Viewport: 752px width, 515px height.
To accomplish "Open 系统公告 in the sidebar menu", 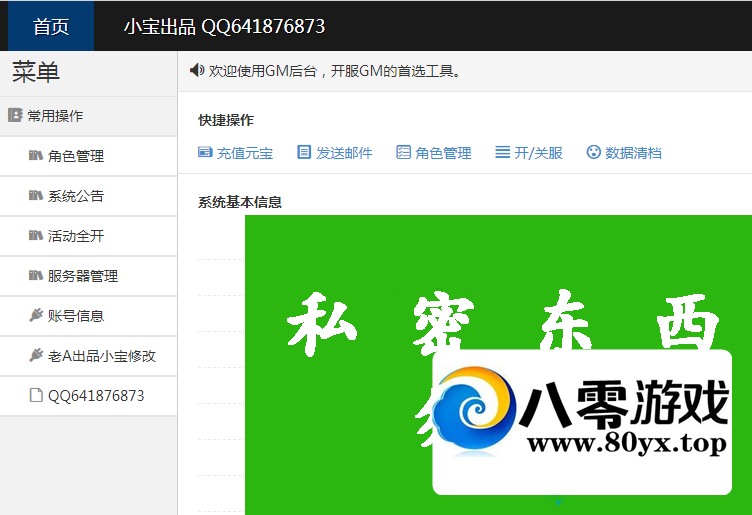I will pyautogui.click(x=89, y=196).
